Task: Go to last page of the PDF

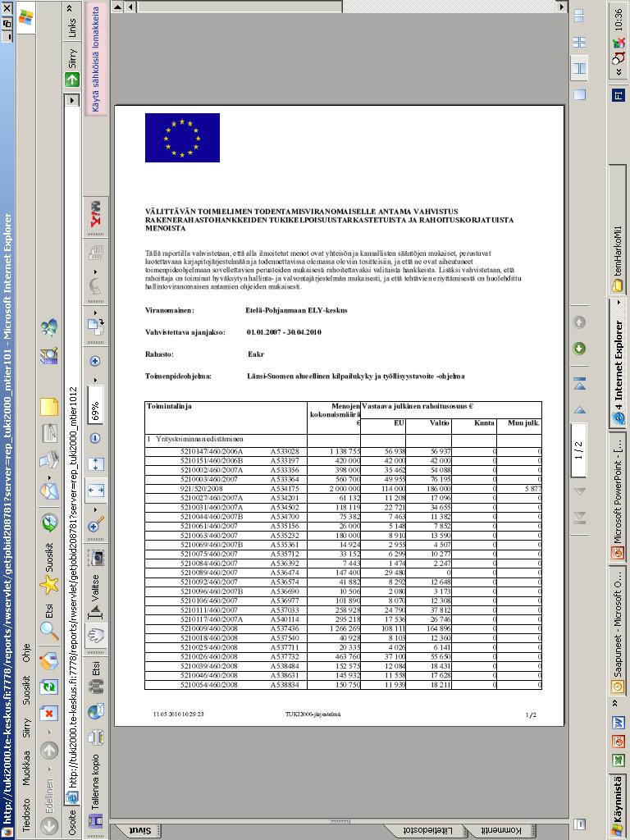Action: (x=580, y=384)
